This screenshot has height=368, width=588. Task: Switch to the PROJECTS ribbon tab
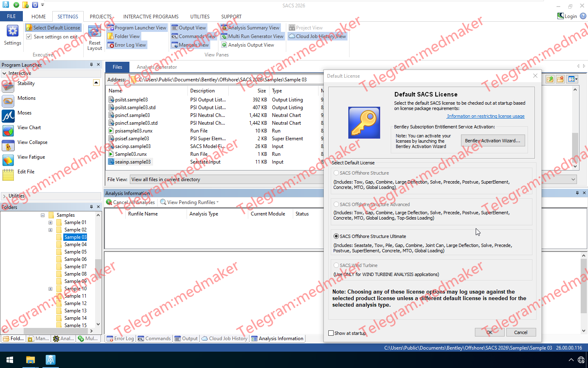click(101, 17)
